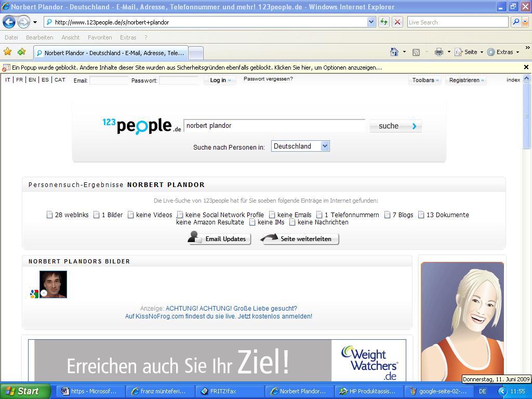Switch site language to EN

coord(32,79)
